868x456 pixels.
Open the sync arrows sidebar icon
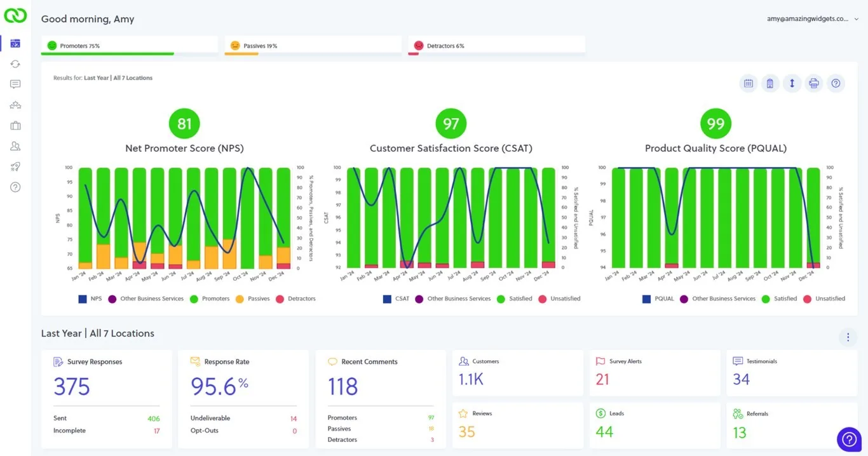pos(15,64)
